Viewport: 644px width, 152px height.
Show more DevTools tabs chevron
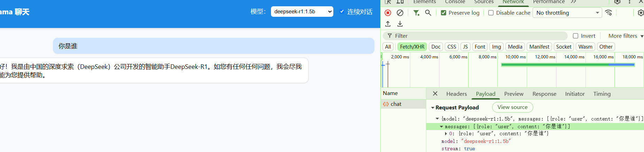click(x=574, y=2)
